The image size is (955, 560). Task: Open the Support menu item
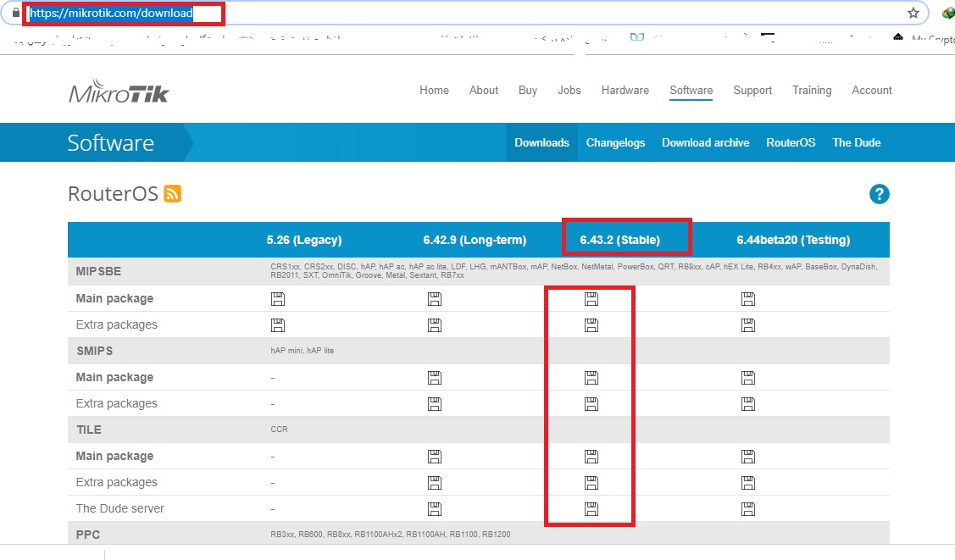[752, 90]
